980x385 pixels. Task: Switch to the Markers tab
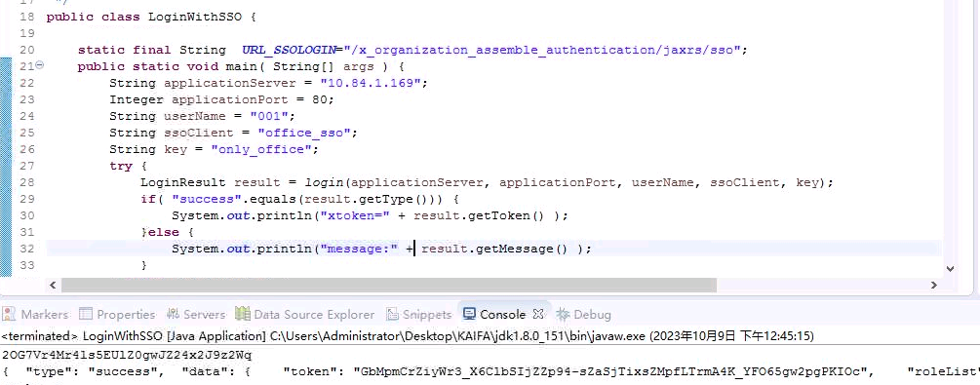point(36,315)
